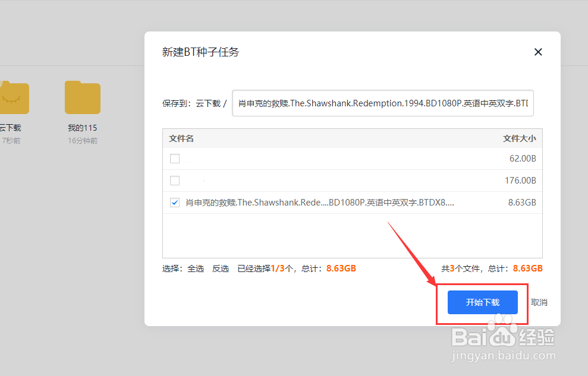Click the 文件大小 column header
This screenshot has height=376, width=588.
(x=519, y=138)
